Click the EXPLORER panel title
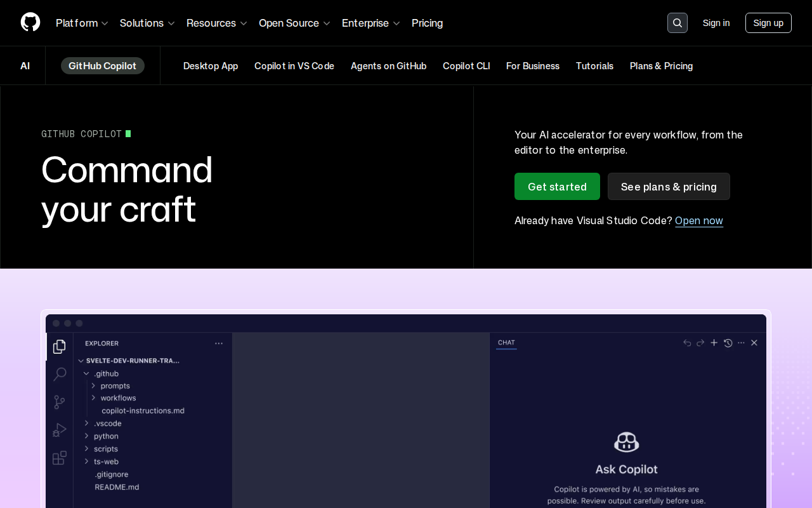The width and height of the screenshot is (812, 508). pyautogui.click(x=101, y=344)
